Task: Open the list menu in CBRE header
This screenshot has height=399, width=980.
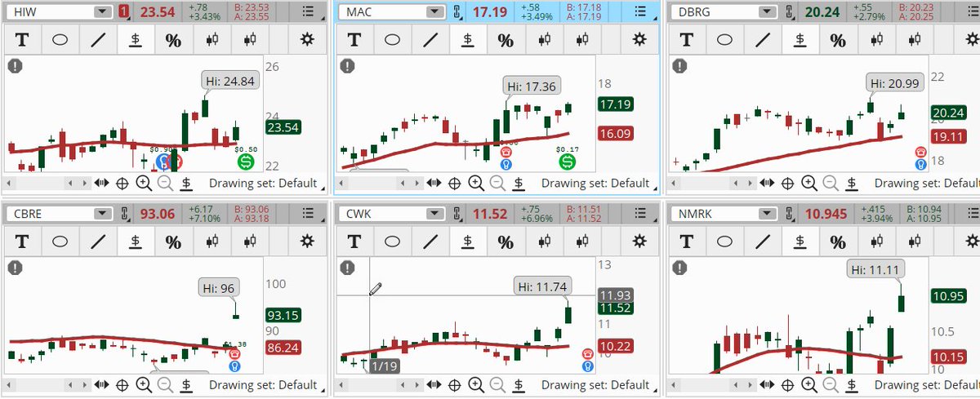Action: [x=306, y=213]
